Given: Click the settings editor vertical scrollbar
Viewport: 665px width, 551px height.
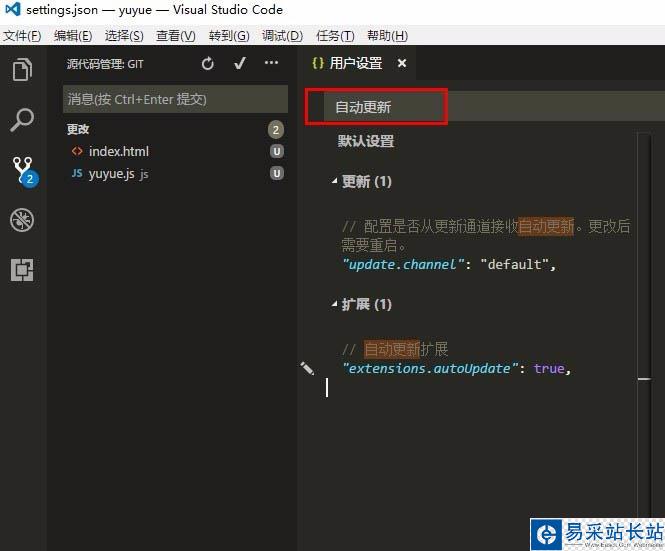Looking at the screenshot, I should coord(644,322).
